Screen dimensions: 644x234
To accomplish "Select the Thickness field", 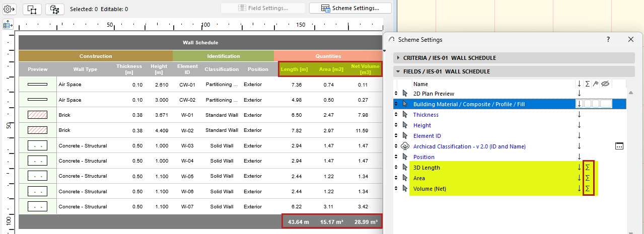I will coord(510,115).
